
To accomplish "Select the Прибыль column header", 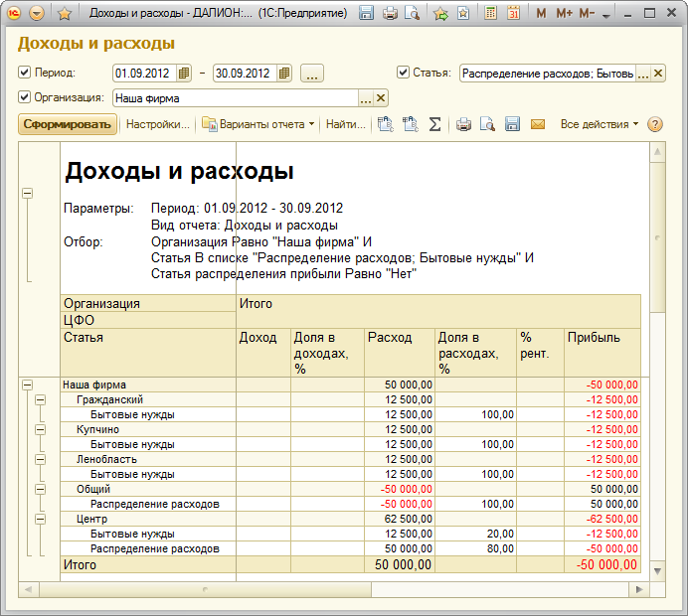I will 602,353.
